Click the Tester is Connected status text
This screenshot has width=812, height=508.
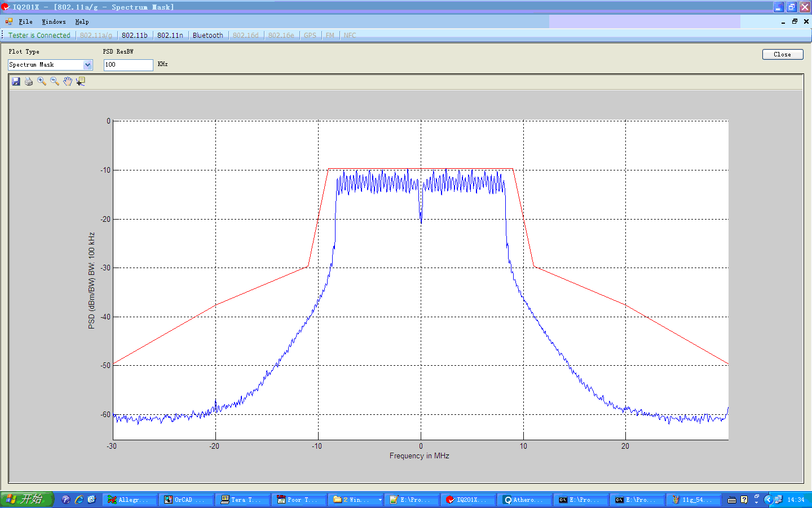pyautogui.click(x=39, y=35)
